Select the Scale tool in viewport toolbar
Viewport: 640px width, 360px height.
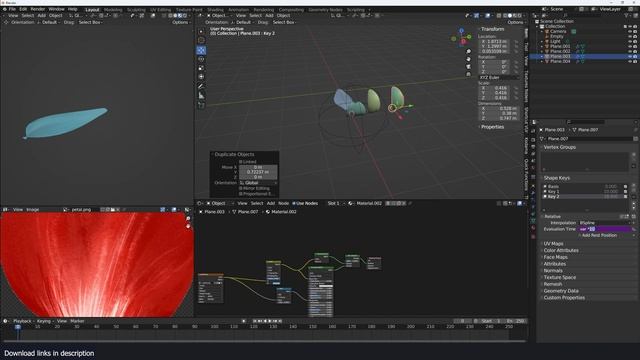(201, 68)
